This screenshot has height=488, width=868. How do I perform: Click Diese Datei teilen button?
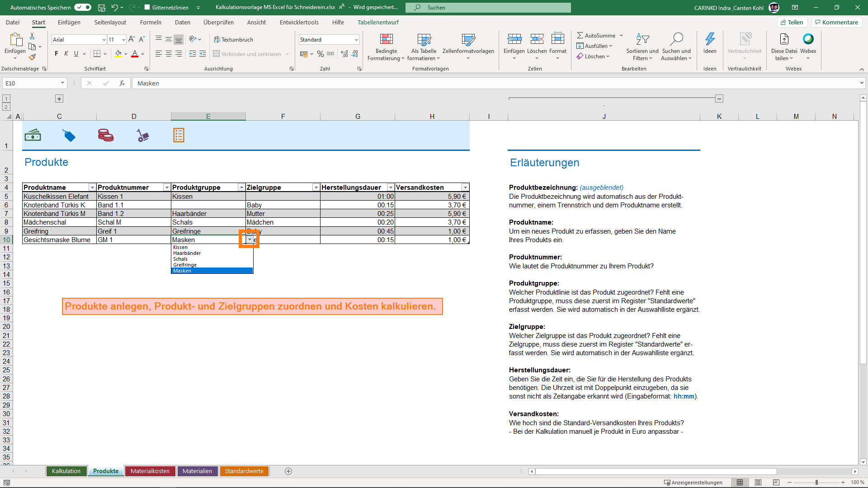click(x=784, y=47)
